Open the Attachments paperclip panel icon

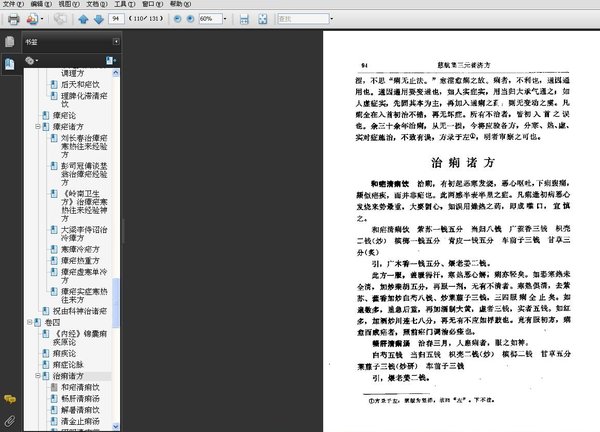(10, 421)
